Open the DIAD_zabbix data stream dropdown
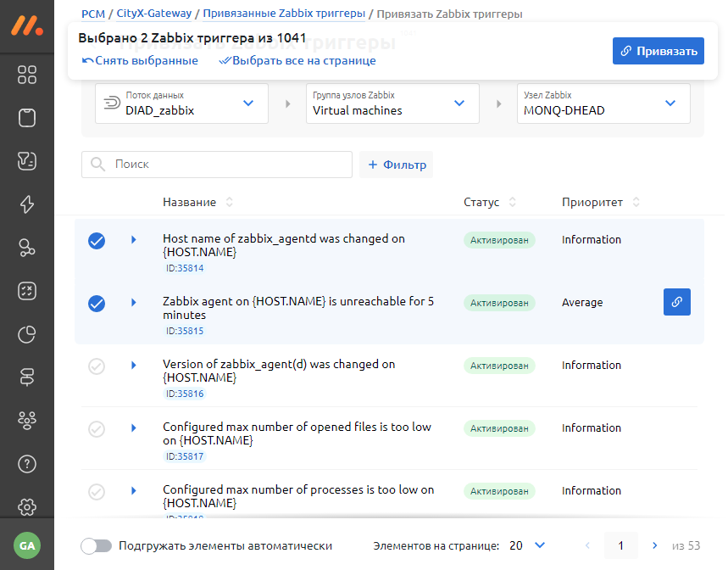The width and height of the screenshot is (728, 570). [x=181, y=103]
